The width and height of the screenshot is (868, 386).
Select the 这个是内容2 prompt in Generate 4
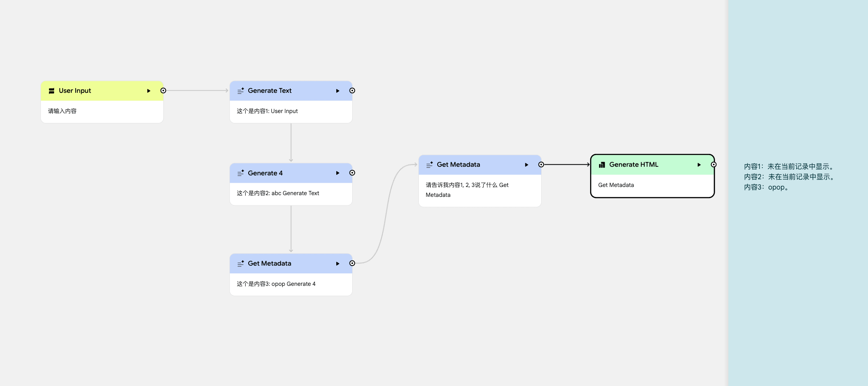[278, 193]
